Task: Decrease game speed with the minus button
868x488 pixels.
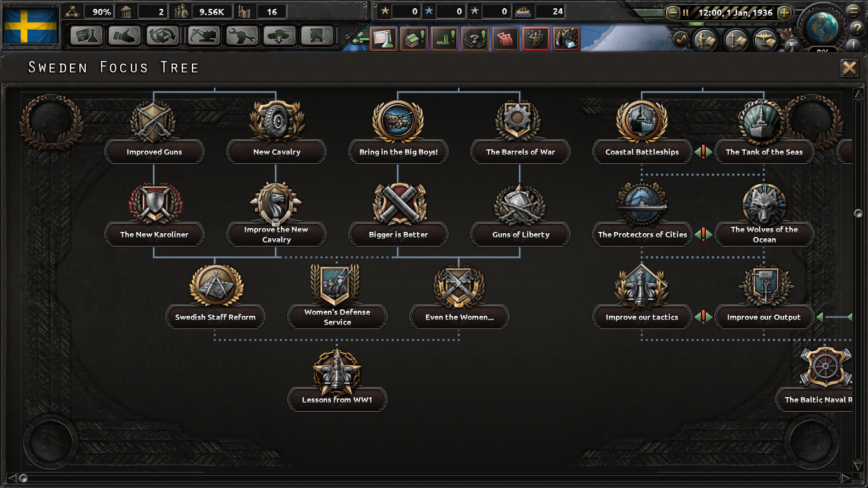Action: point(672,12)
